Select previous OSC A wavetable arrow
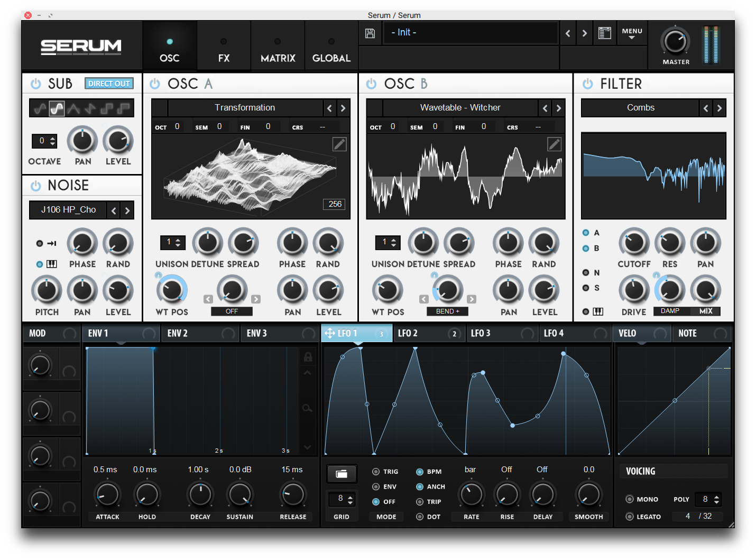Viewport: 756px width, 560px height. point(329,108)
